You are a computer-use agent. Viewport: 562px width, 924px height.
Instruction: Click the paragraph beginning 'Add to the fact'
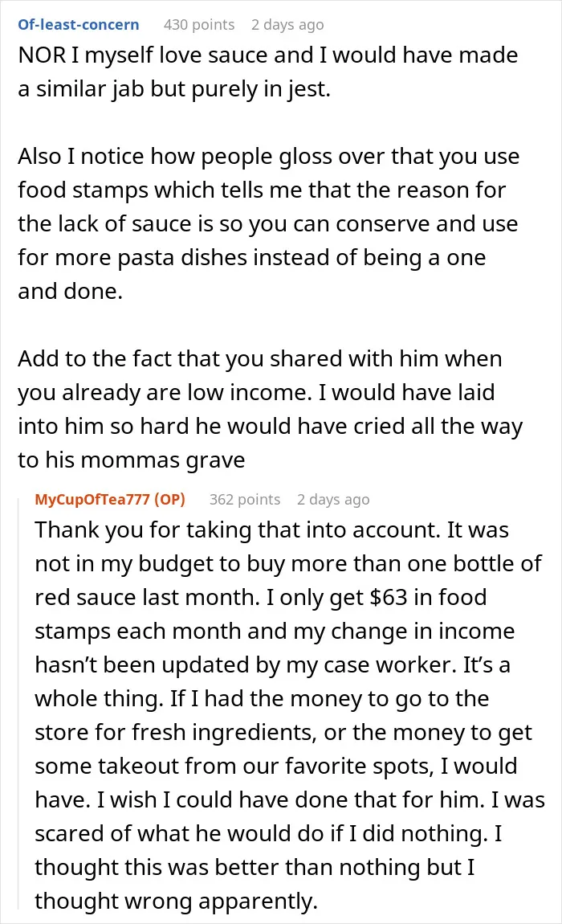[x=270, y=410]
